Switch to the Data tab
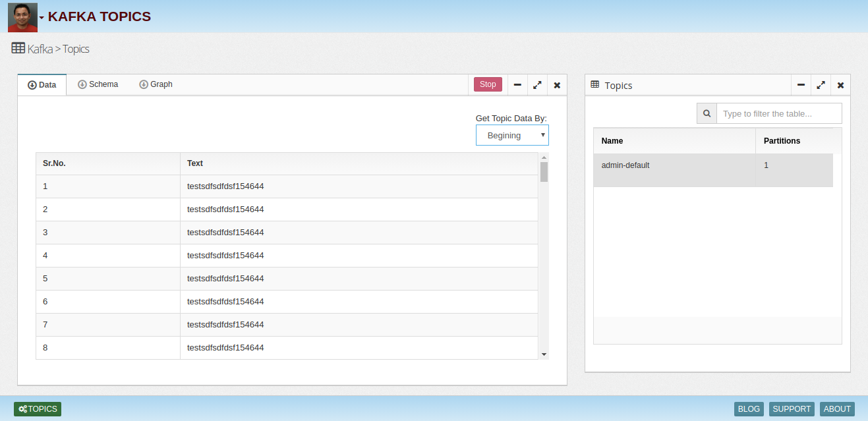 tap(42, 85)
